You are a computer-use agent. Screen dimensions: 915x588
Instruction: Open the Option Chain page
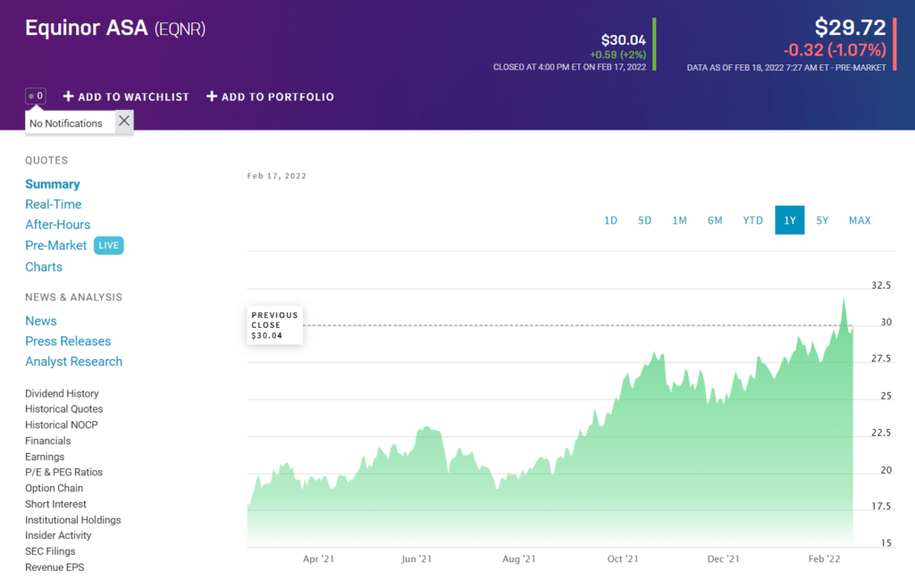(55, 488)
